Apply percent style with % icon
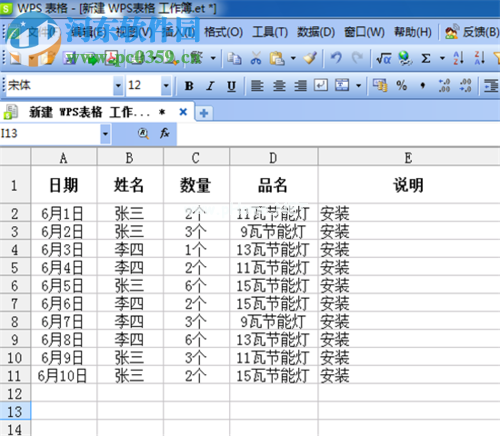 402,86
